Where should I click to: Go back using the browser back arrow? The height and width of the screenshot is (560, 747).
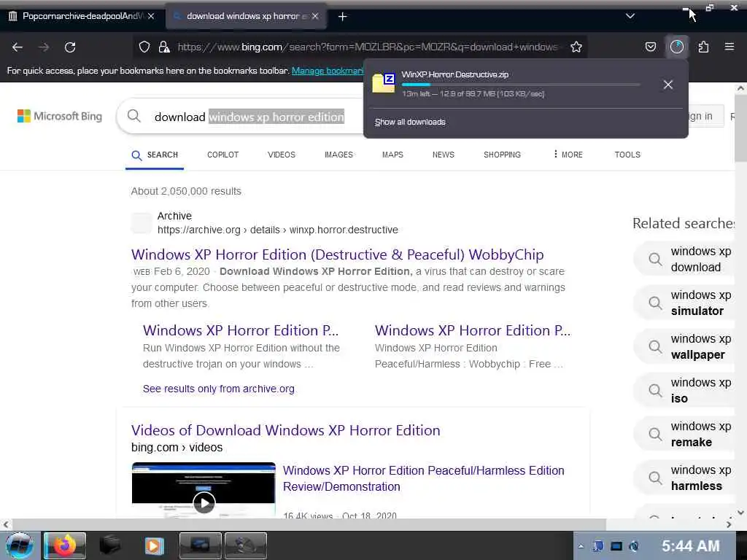click(18, 47)
